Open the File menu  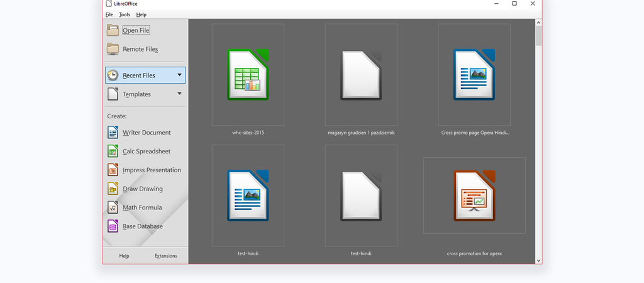[x=109, y=14]
